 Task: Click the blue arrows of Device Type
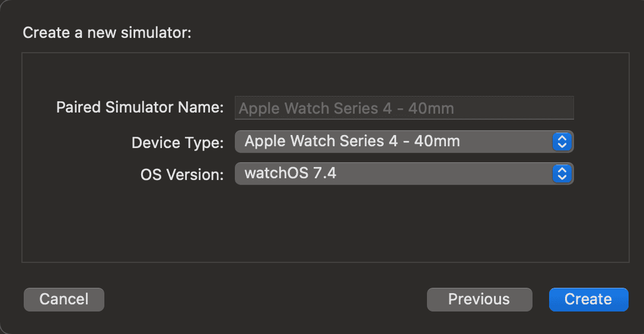tap(562, 142)
